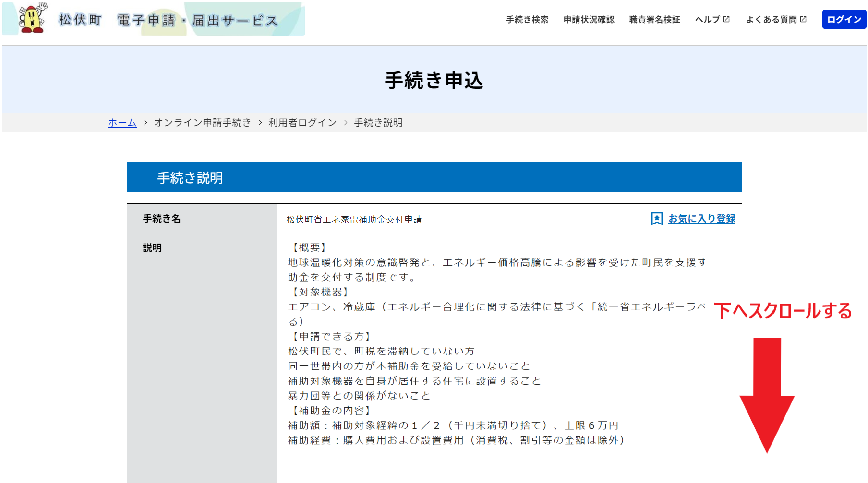The image size is (868, 483).
Task: Open ヘルプ in external window
Action: click(x=712, y=19)
